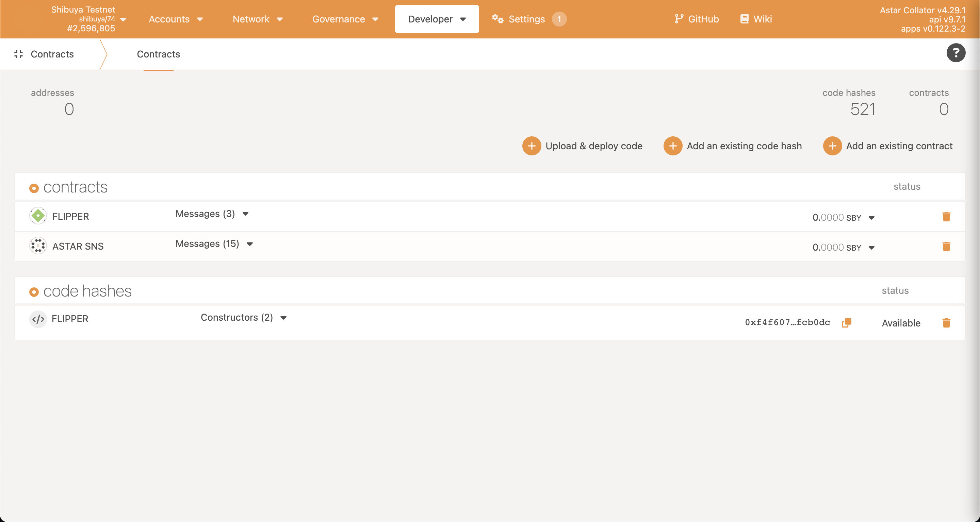Click the block number #2,596,805

pos(91,29)
